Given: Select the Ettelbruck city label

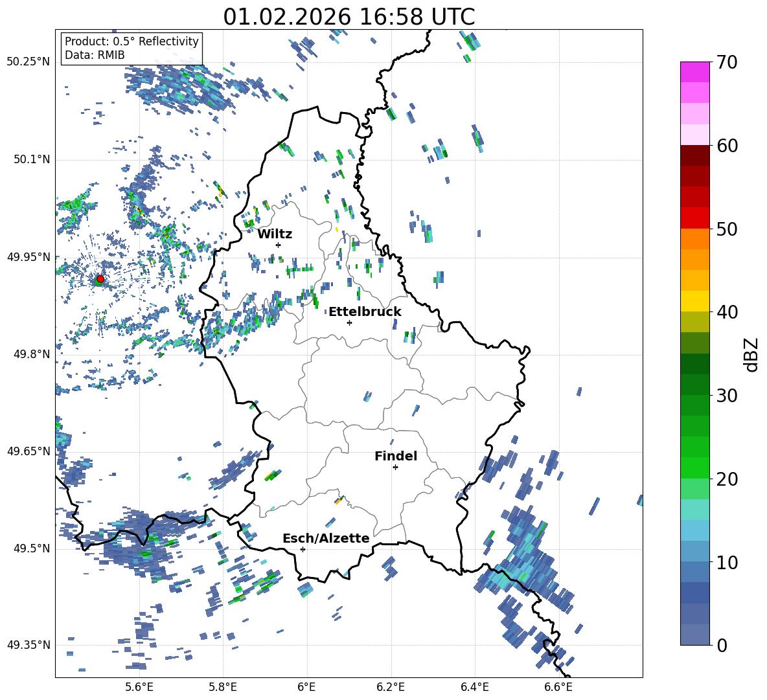Looking at the screenshot, I should click(365, 311).
